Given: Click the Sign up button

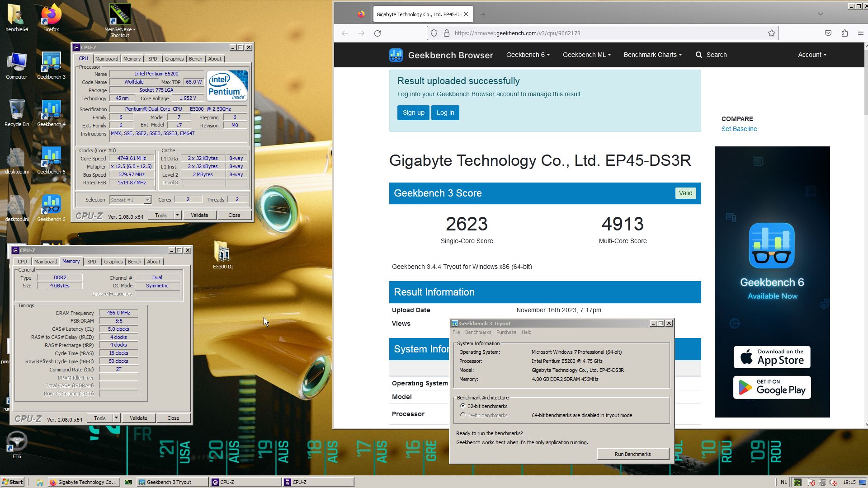Looking at the screenshot, I should [x=413, y=113].
